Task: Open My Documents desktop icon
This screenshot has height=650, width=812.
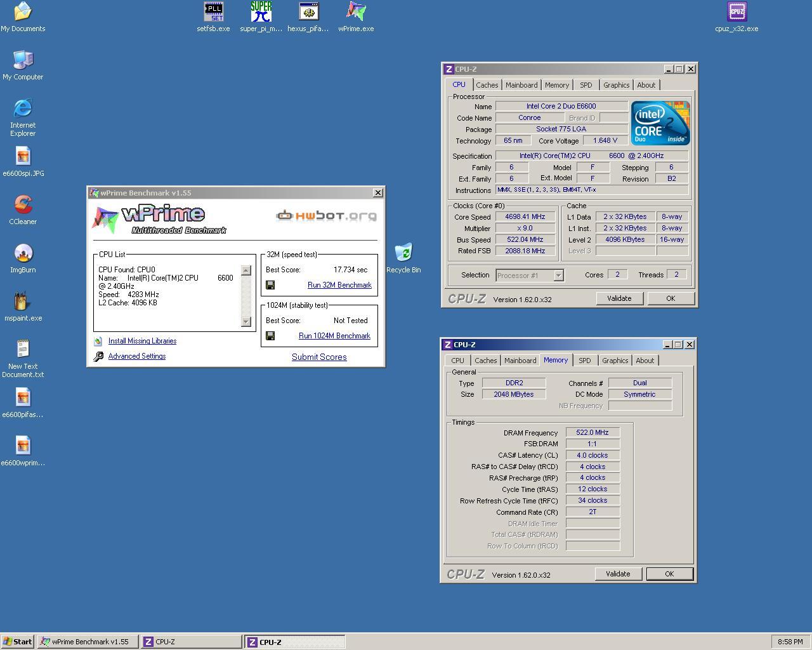Action: 23,17
